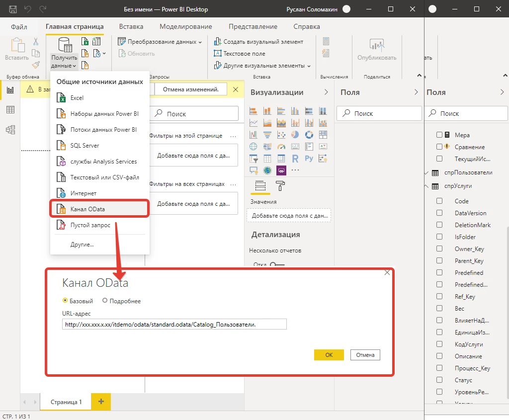Select the Format paint roller icon
Viewport: 509px width, 420px height.
tap(280, 186)
